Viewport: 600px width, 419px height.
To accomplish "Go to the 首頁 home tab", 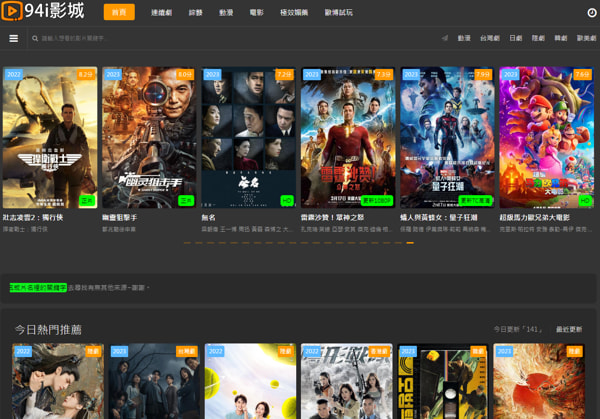I will point(119,12).
